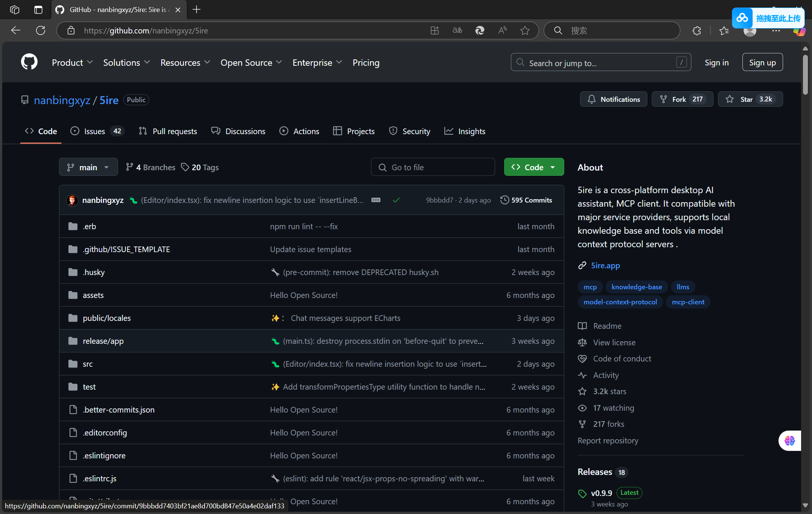Viewport: 812px width, 514px height.
Task: Open the 5ire.app website link
Action: (605, 265)
